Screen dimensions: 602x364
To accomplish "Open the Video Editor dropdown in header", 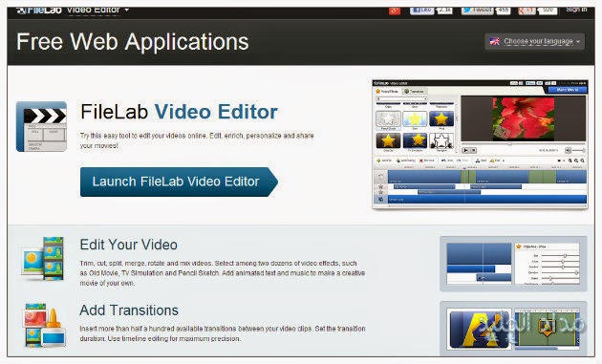I will click(97, 10).
